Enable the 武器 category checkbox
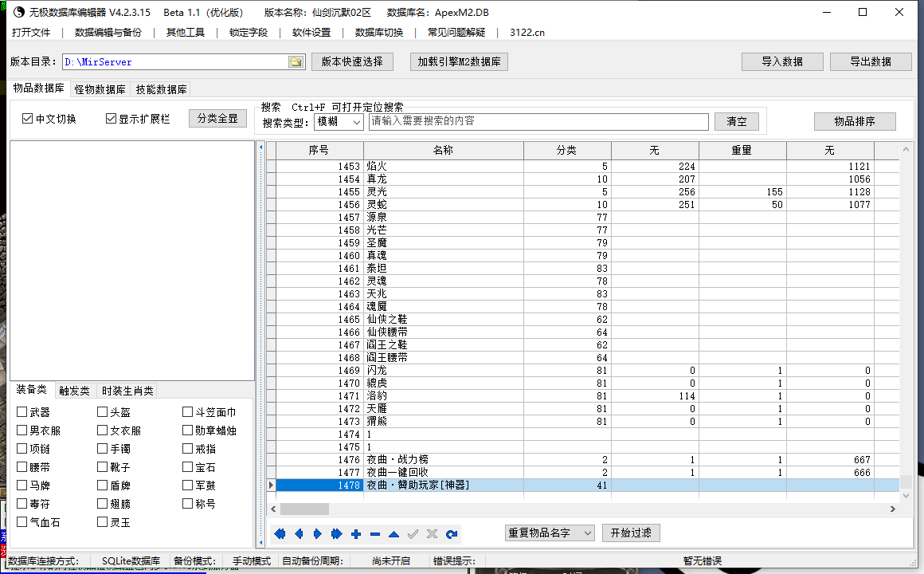924x574 pixels. click(x=22, y=412)
